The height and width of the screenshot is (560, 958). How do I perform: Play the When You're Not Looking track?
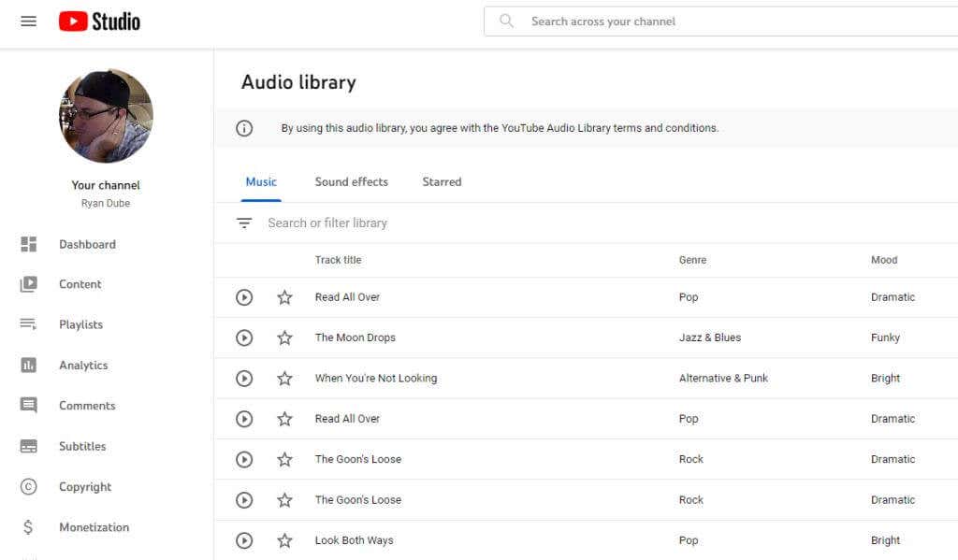click(x=244, y=379)
